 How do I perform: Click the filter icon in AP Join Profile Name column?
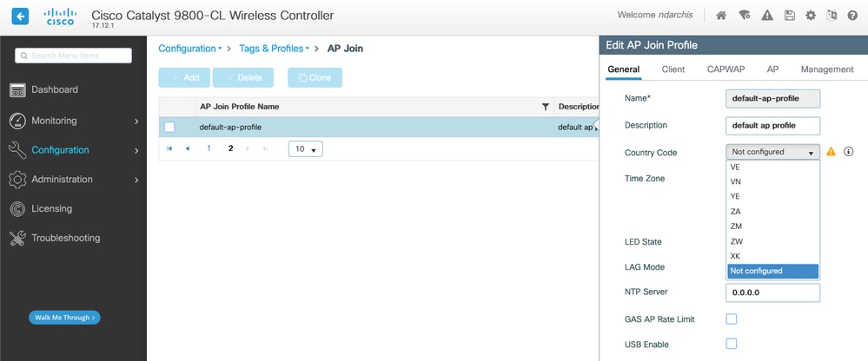[546, 107]
